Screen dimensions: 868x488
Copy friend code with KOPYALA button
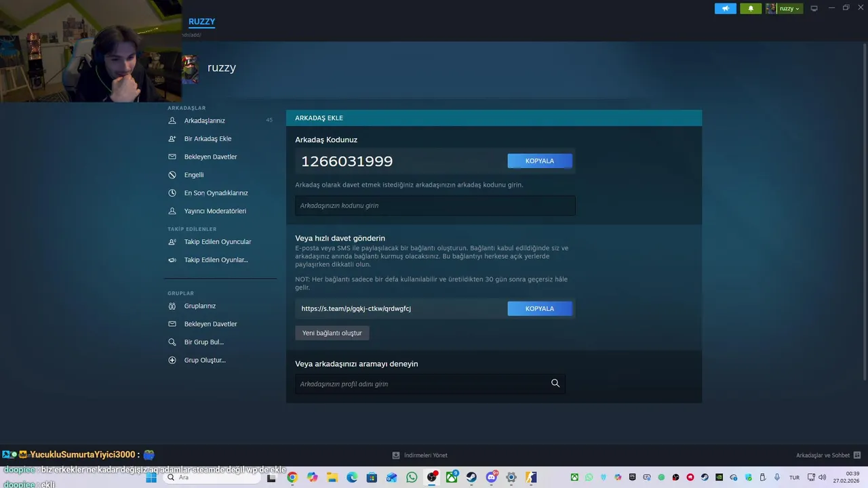[540, 161]
